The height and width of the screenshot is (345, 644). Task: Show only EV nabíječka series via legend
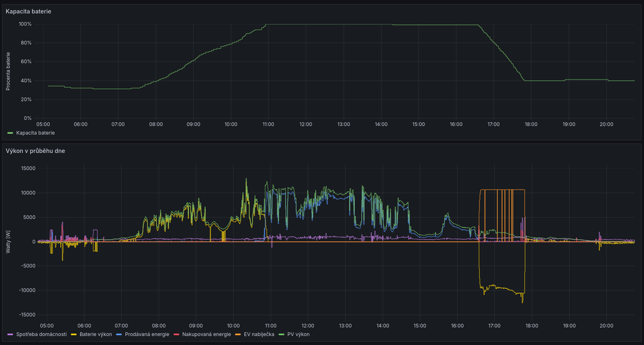click(x=259, y=334)
